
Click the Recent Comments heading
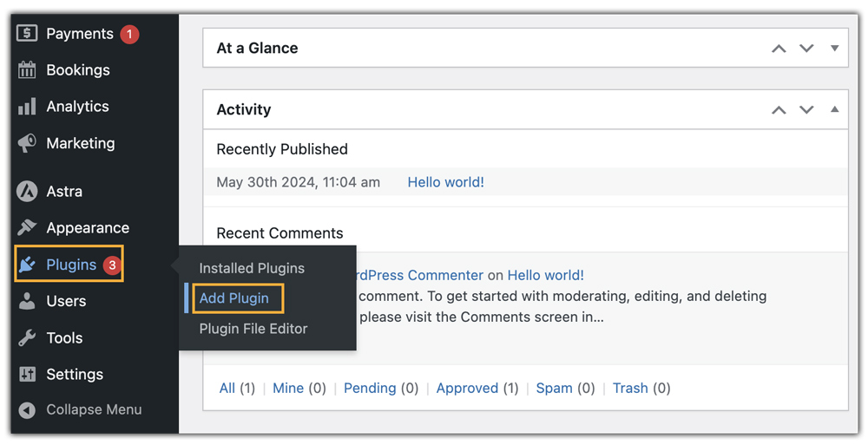pyautogui.click(x=279, y=233)
